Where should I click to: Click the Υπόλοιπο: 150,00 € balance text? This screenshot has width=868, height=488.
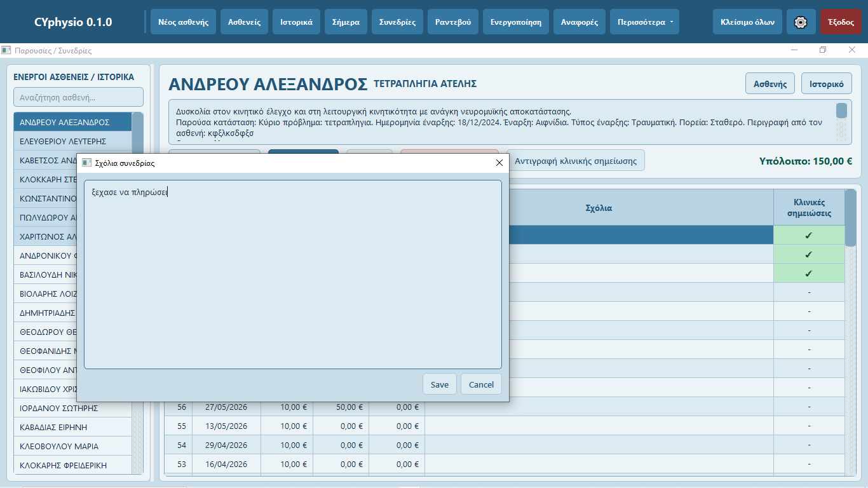pos(806,161)
